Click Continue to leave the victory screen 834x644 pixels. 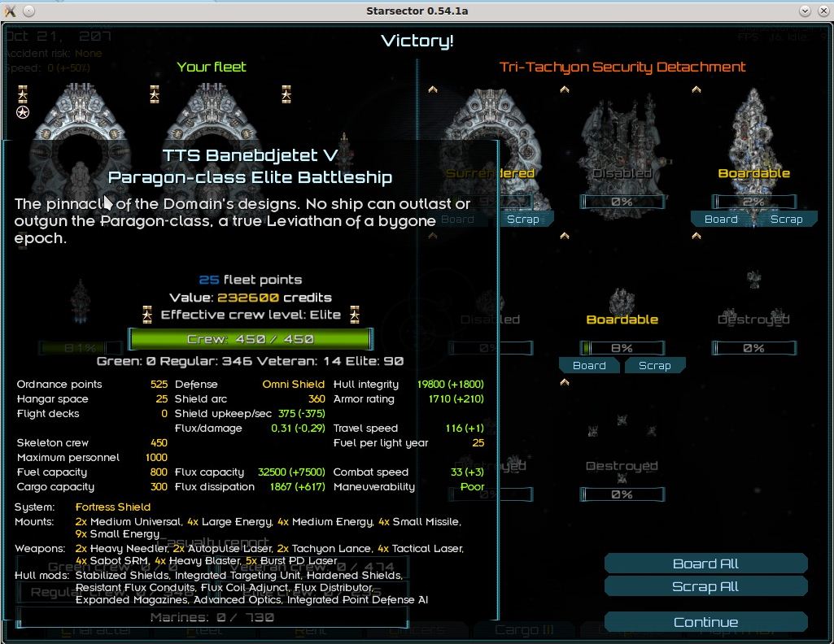[705, 622]
